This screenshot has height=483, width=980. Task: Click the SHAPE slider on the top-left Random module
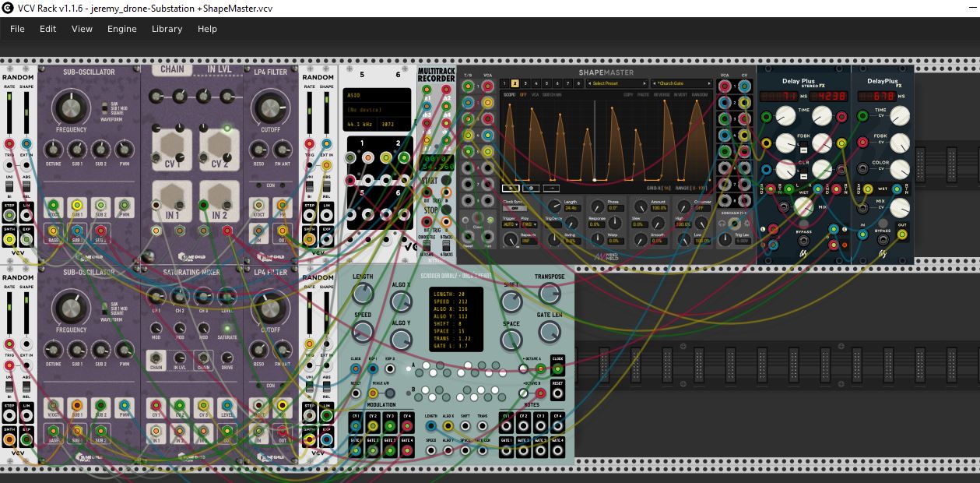[x=27, y=115]
